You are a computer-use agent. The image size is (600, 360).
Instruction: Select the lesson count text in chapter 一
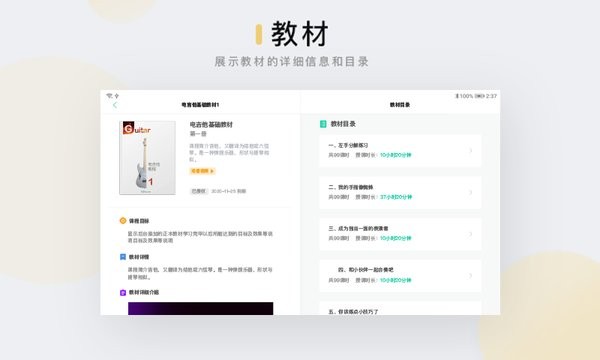click(339, 155)
